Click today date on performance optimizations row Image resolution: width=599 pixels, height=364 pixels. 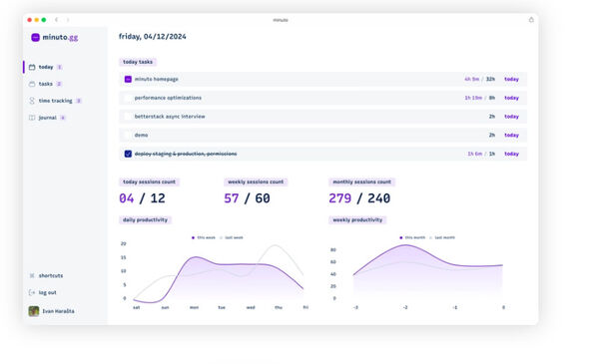click(x=511, y=98)
